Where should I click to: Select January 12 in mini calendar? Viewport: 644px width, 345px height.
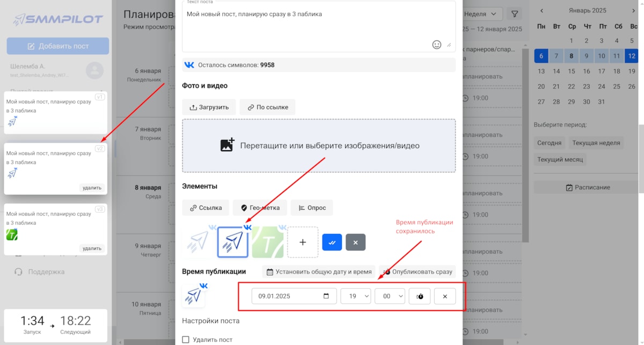click(x=632, y=56)
